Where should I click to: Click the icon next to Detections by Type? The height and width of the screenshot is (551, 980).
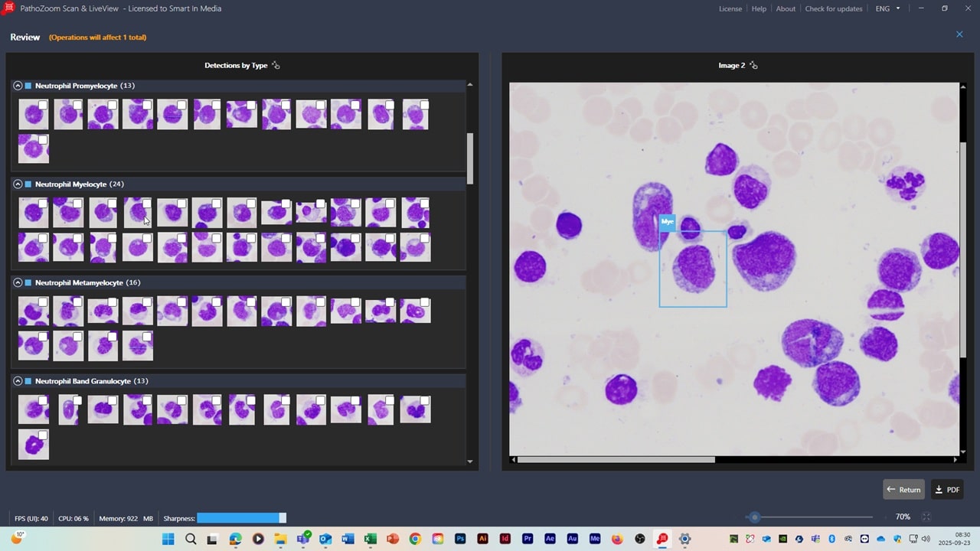[276, 66]
